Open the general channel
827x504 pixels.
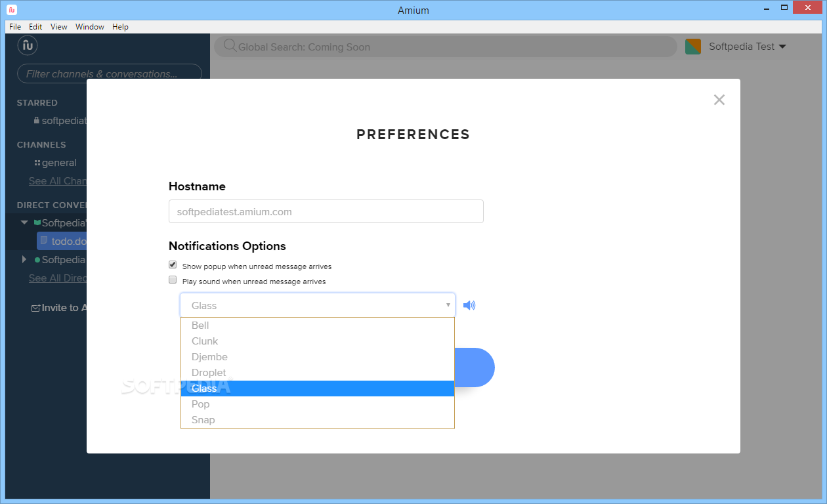(59, 163)
